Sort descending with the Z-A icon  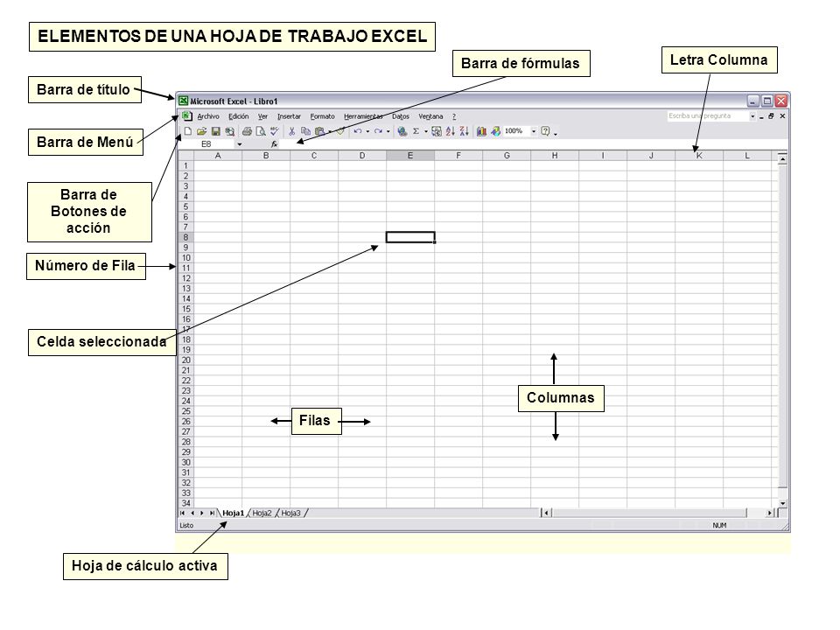point(465,131)
